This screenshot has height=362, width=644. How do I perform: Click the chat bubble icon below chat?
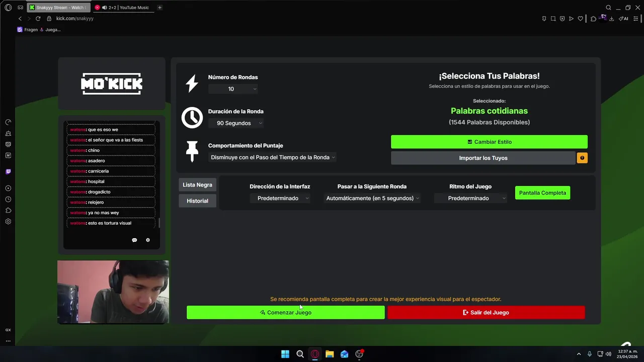pyautogui.click(x=134, y=240)
